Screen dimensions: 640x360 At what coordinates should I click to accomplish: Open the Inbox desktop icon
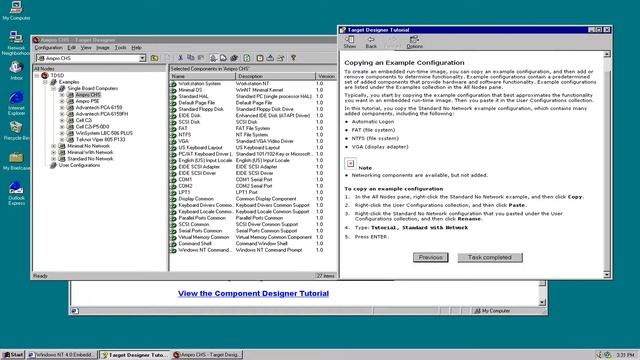pos(16,70)
